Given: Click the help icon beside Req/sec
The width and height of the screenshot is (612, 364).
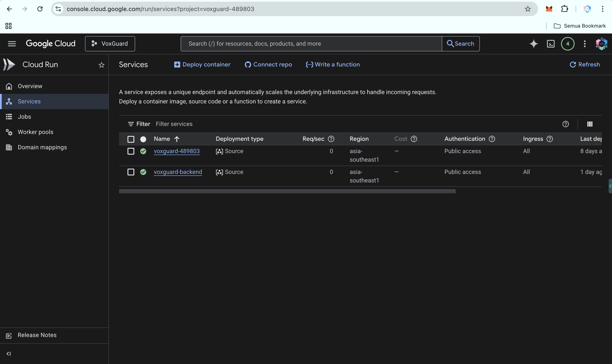Looking at the screenshot, I should (x=331, y=139).
